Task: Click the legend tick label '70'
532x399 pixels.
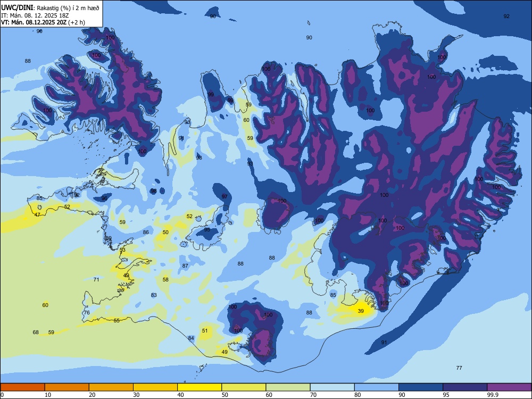Action: [313, 395]
